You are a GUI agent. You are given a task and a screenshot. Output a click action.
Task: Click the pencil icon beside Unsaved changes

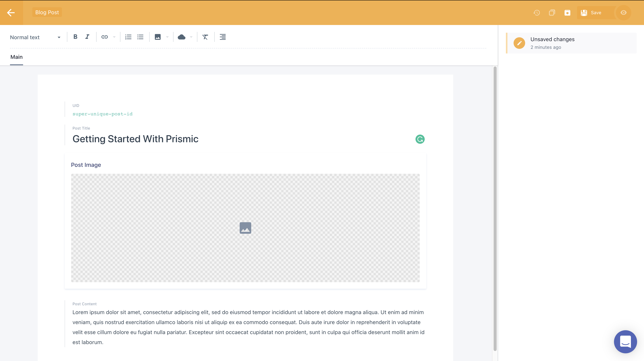click(519, 43)
